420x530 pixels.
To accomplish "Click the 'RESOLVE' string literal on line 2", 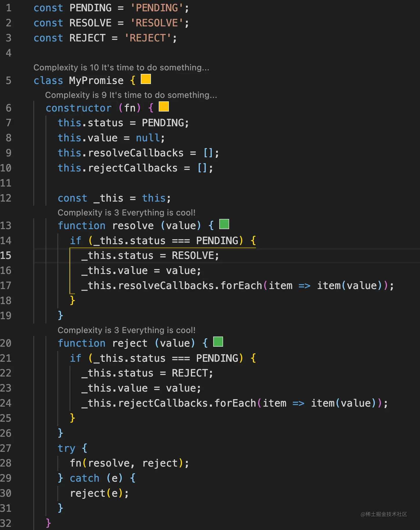I will tap(157, 23).
